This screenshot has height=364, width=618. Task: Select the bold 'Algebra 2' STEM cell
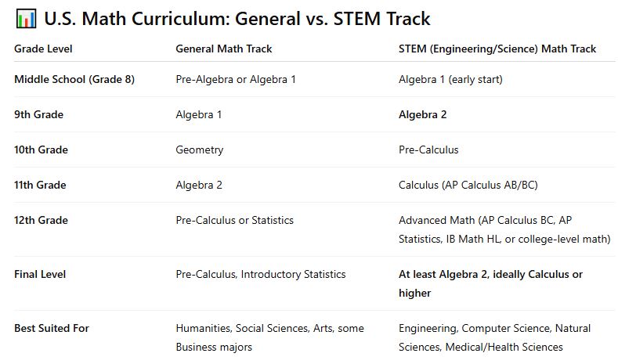[423, 114]
